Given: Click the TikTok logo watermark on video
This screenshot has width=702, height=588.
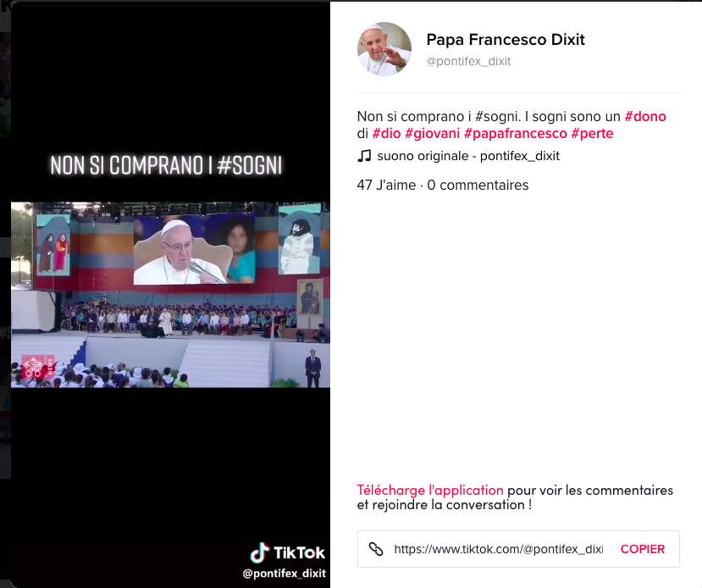Looking at the screenshot, I should point(287,553).
